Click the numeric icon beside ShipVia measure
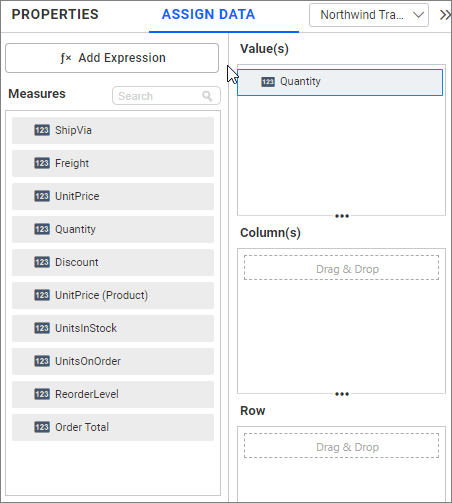Screen dimensions: 452x503 (x=42, y=130)
